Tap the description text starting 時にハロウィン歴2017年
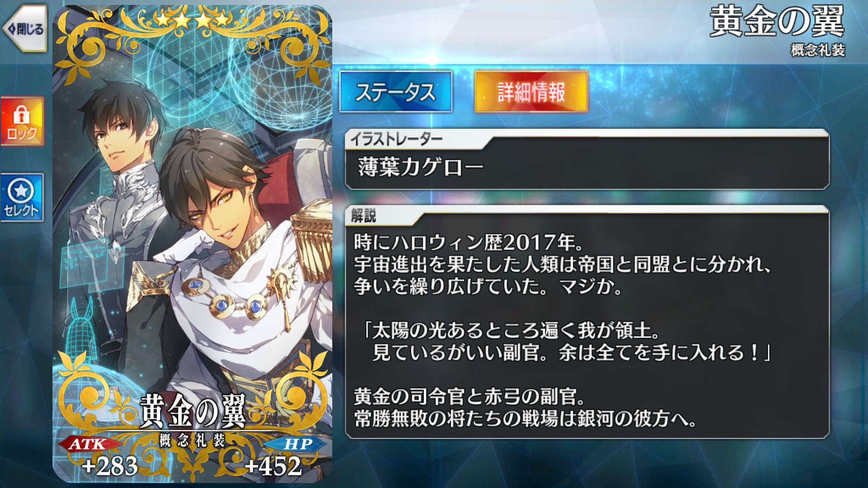 tap(562, 331)
